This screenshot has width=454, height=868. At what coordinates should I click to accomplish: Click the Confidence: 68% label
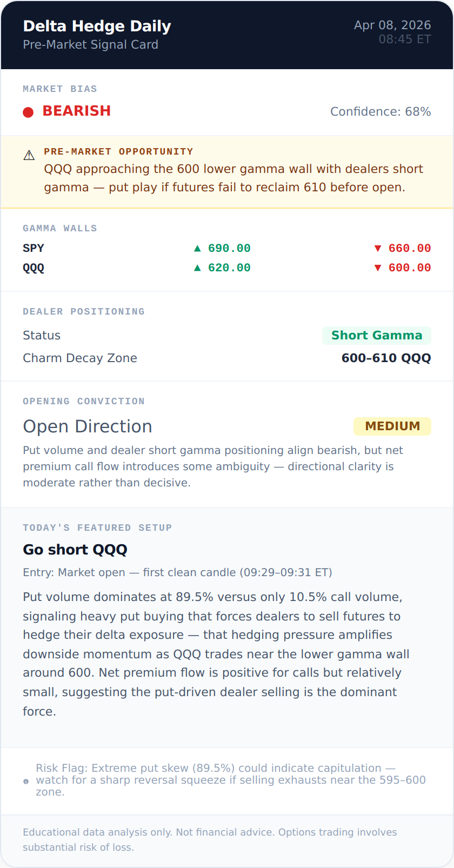[x=380, y=112]
